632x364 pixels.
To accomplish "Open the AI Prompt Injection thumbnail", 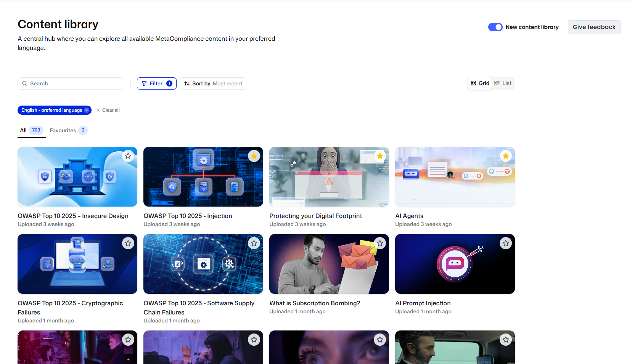I will (x=455, y=264).
